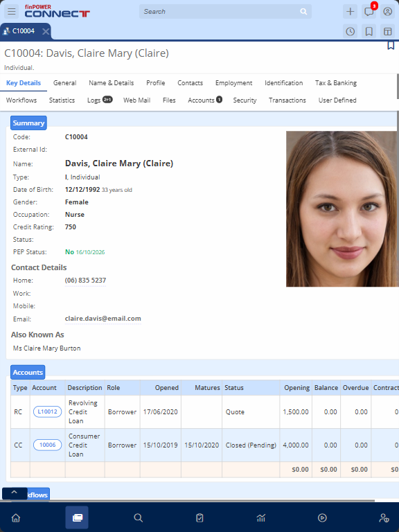Open search from the bottom bar

click(138, 517)
